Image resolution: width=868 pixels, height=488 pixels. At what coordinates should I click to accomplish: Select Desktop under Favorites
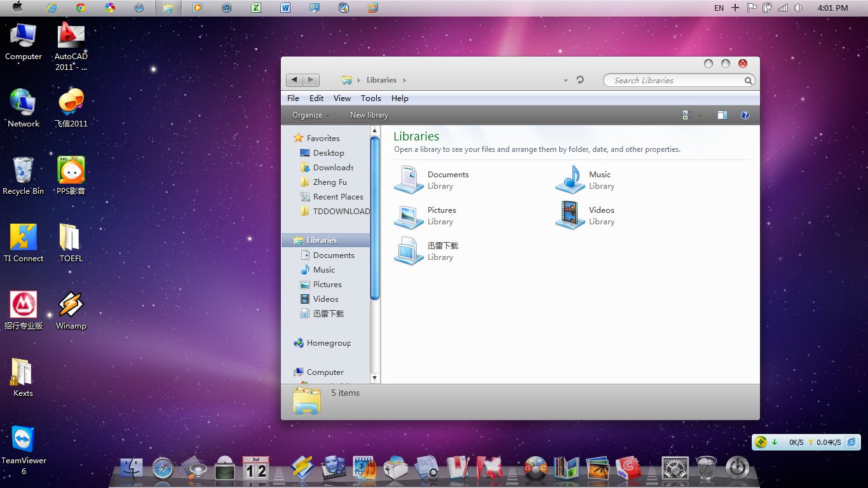322,152
